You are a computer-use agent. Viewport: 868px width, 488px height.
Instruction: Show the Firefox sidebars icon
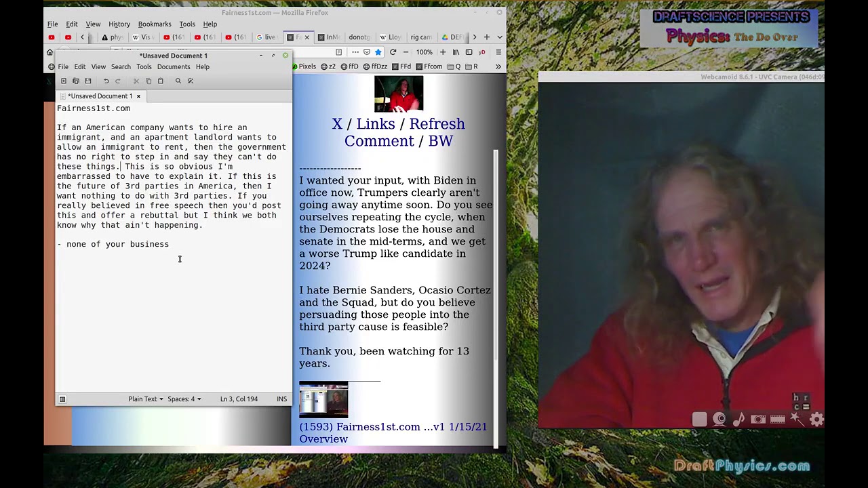[469, 52]
